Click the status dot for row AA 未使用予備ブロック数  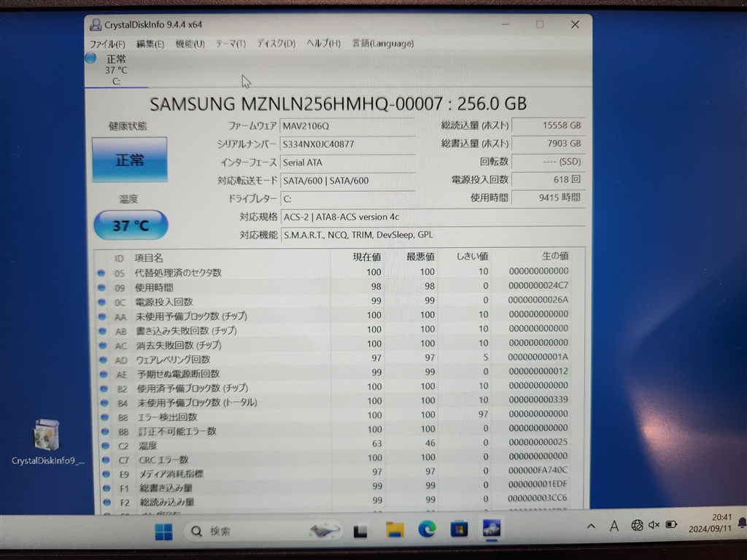[x=102, y=316]
